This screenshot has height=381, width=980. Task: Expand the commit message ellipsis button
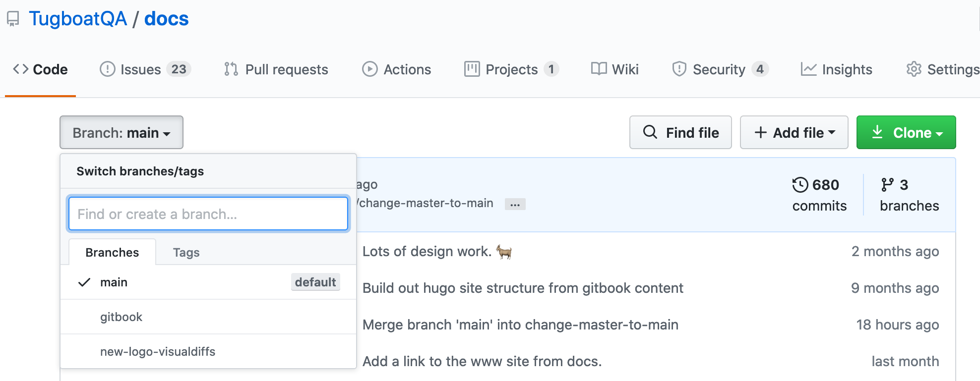click(x=515, y=204)
